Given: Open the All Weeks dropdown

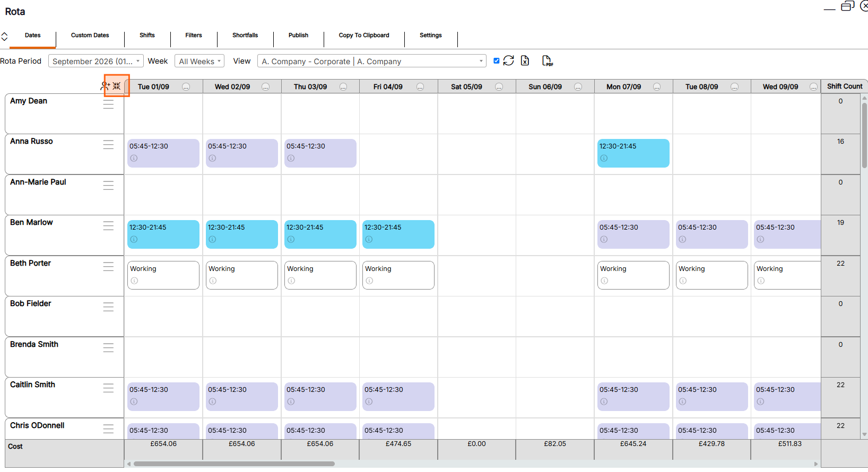Looking at the screenshot, I should [x=199, y=61].
